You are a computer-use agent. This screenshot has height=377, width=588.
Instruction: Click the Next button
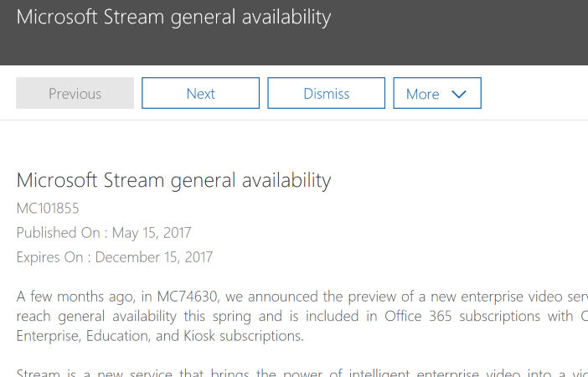[x=200, y=93]
